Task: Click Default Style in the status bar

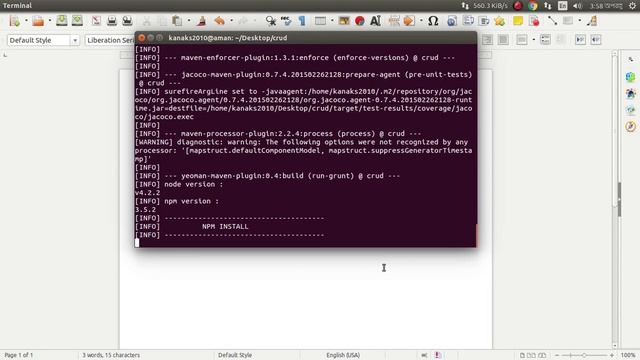Action: pyautogui.click(x=235, y=355)
